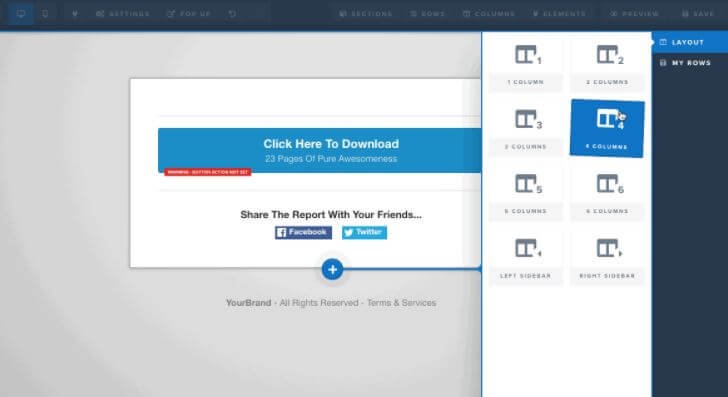Click the red button action warning label
728x397 pixels.
(x=208, y=172)
